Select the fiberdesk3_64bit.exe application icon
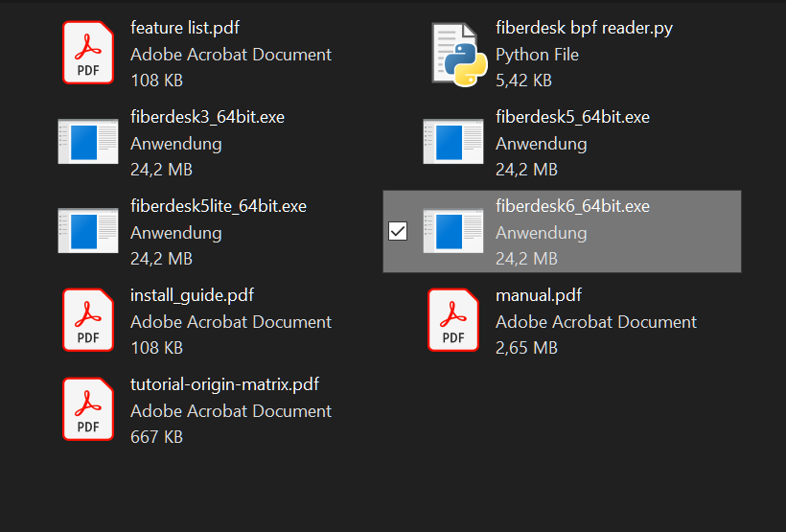 click(x=88, y=142)
